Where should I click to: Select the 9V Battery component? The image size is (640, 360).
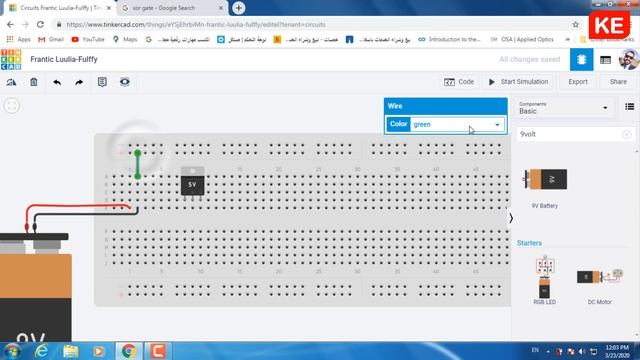coord(545,180)
